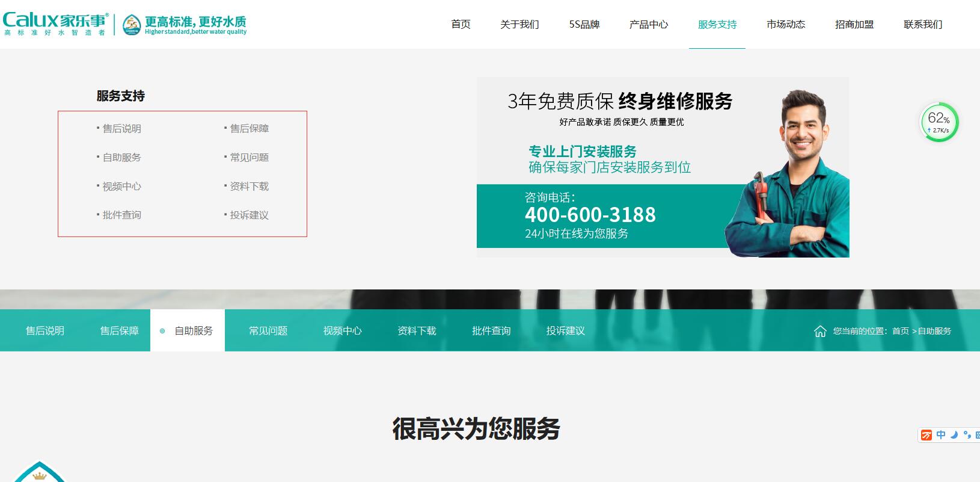Click 批件查询 in the 服务支持 panel
Image resolution: width=980 pixels, height=482 pixels.
pos(121,215)
